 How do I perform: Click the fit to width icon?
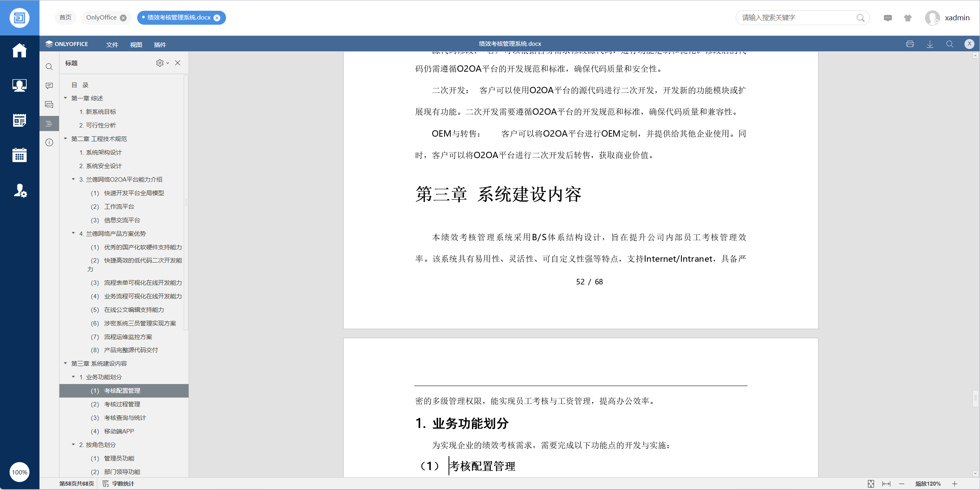pyautogui.click(x=886, y=484)
